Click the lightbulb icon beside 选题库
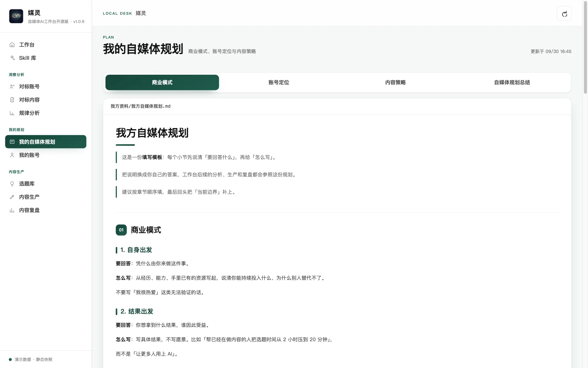 point(12,184)
